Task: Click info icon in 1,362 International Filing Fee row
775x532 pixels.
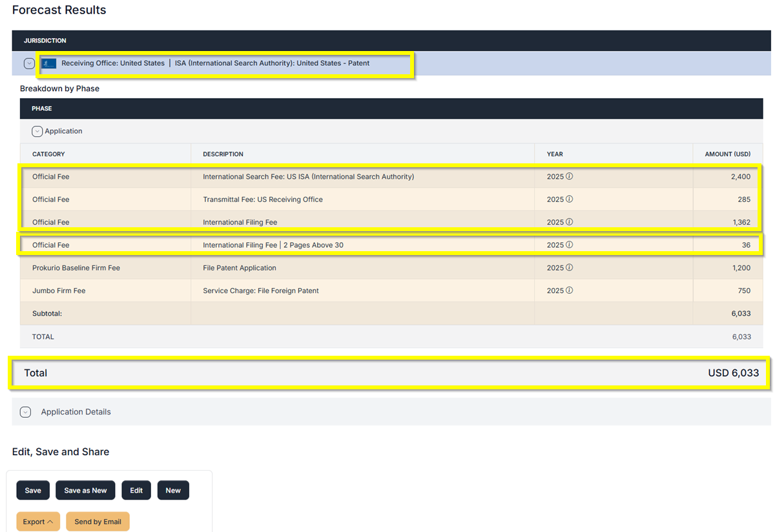Action: point(569,221)
